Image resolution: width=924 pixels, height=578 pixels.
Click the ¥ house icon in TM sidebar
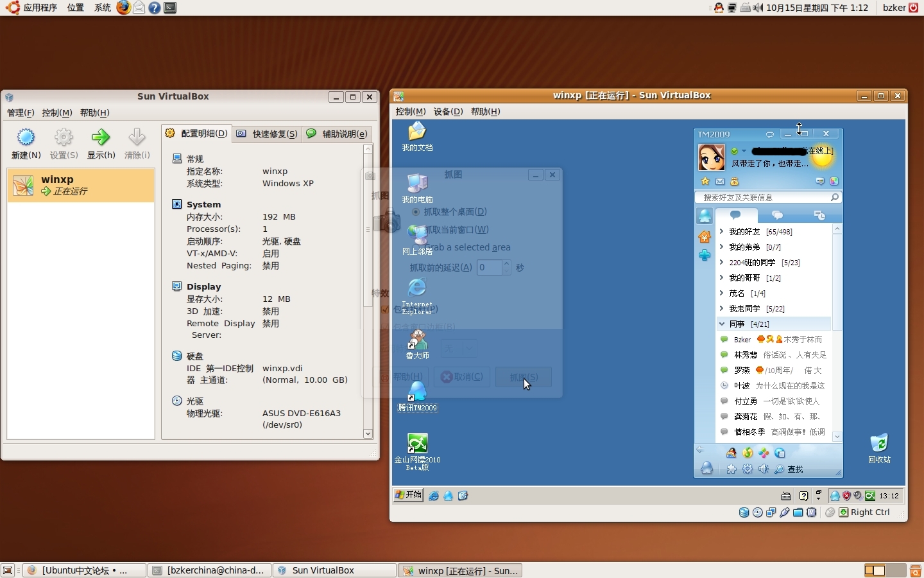pyautogui.click(x=705, y=237)
